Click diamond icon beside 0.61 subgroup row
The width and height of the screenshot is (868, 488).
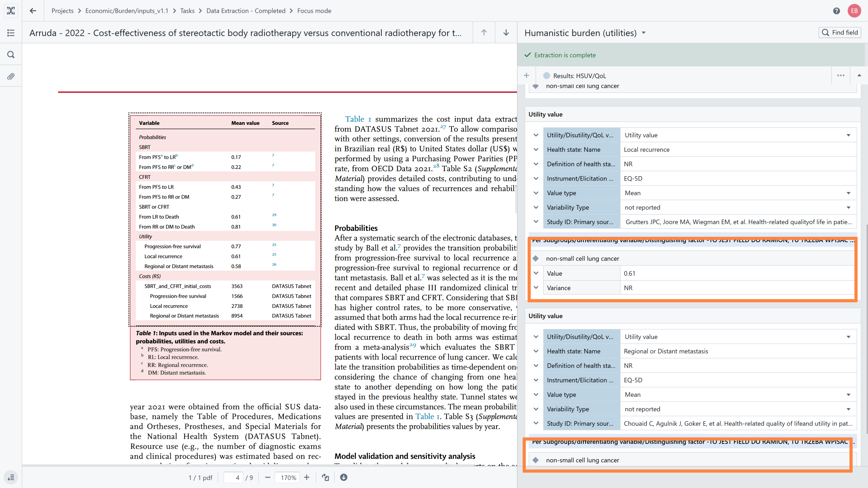point(536,258)
